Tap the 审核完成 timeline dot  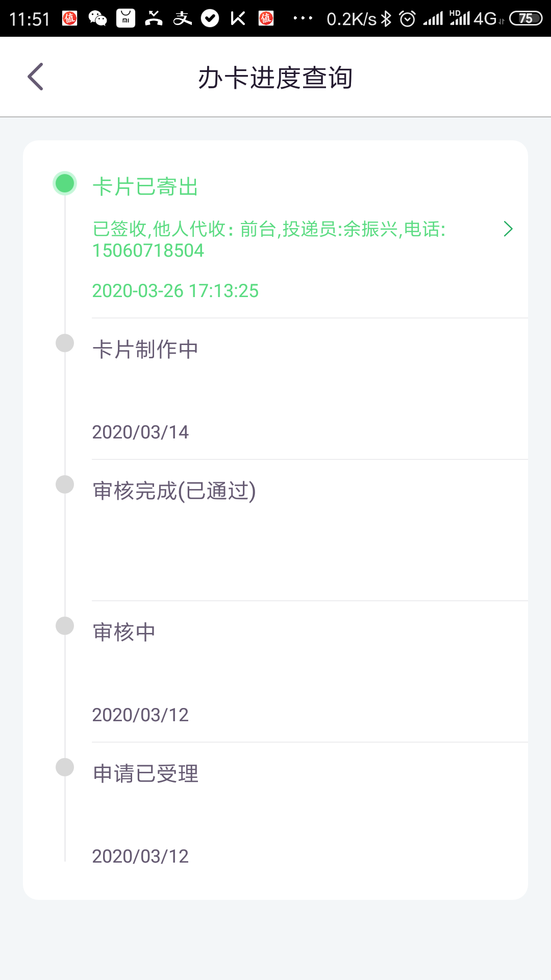coord(65,484)
